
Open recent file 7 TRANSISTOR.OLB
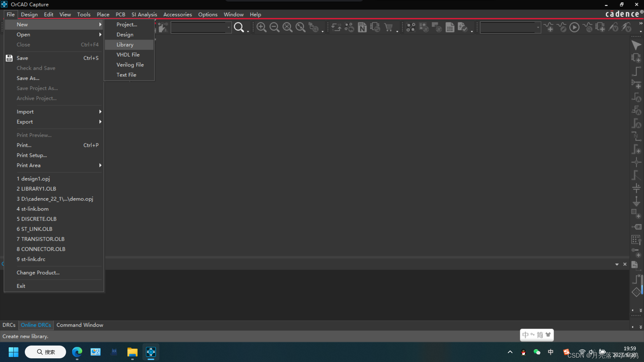[54, 239]
